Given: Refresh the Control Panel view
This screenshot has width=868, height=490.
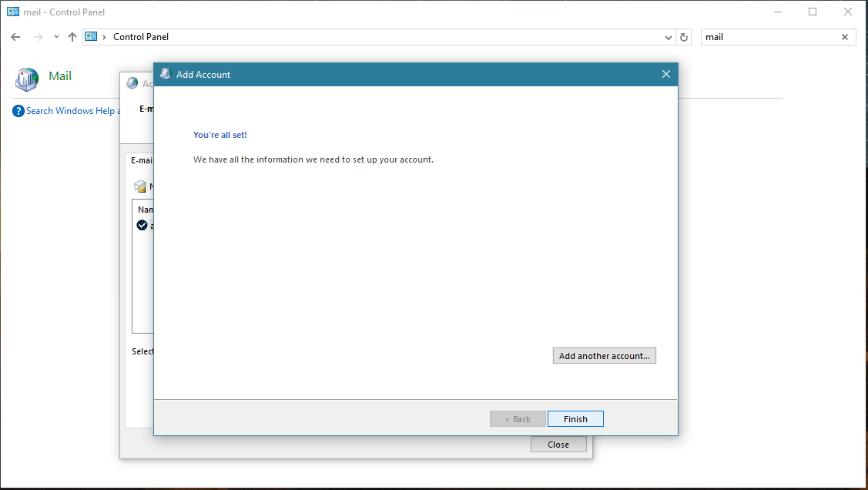Looking at the screenshot, I should [684, 37].
